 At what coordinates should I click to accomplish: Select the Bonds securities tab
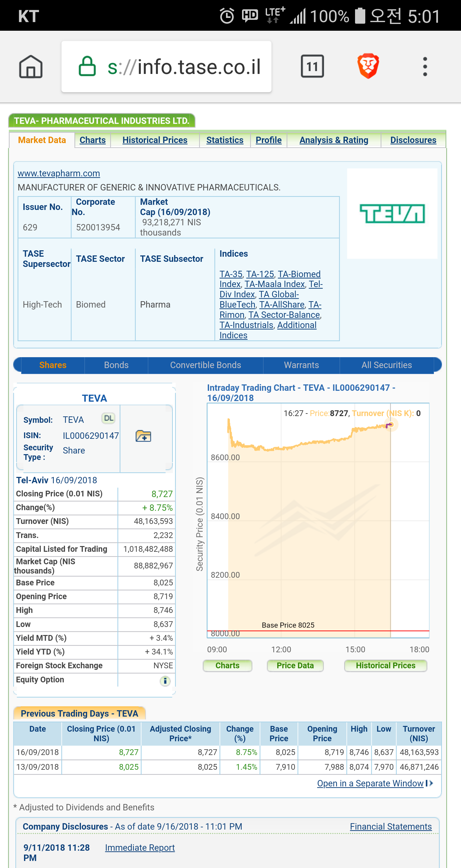point(116,365)
